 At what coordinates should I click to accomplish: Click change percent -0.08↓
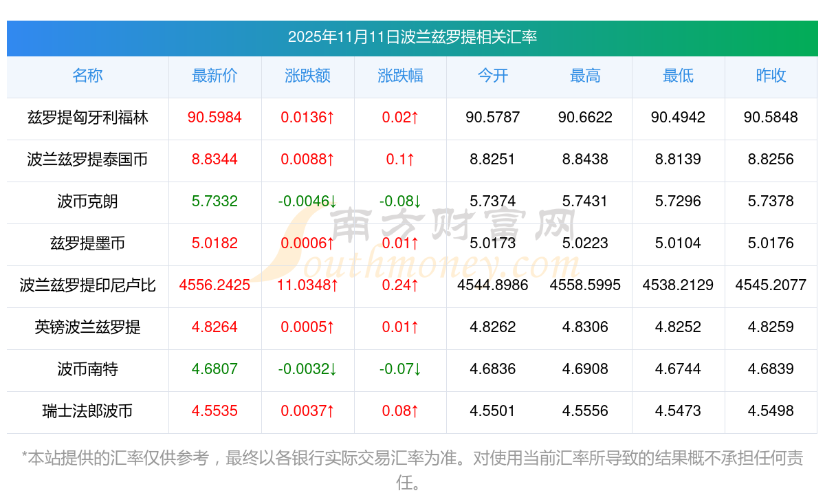[400, 201]
